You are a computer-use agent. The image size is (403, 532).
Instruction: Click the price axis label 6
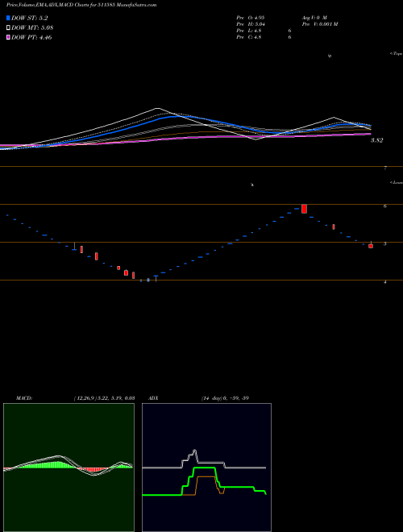tap(385, 206)
